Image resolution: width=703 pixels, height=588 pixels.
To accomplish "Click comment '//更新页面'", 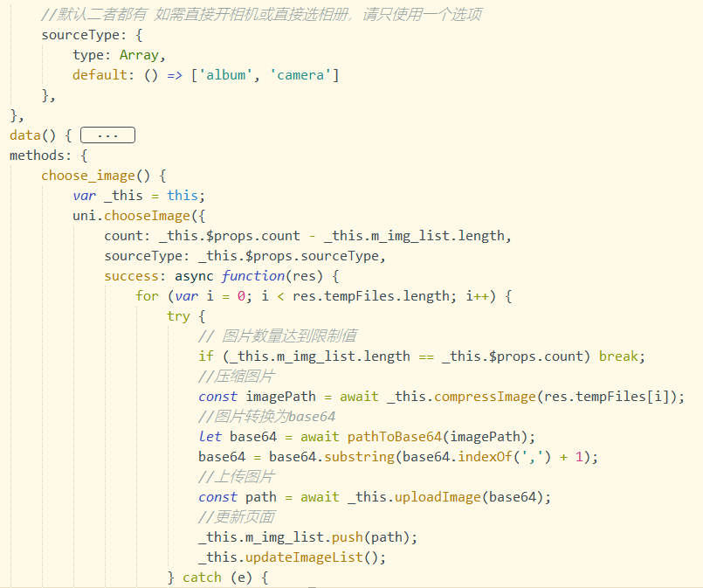I will coord(237,517).
